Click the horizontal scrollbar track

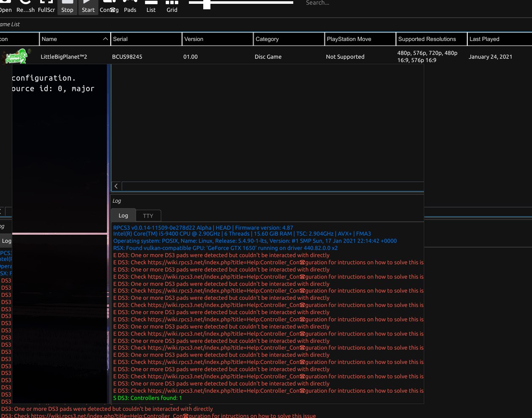(x=273, y=186)
